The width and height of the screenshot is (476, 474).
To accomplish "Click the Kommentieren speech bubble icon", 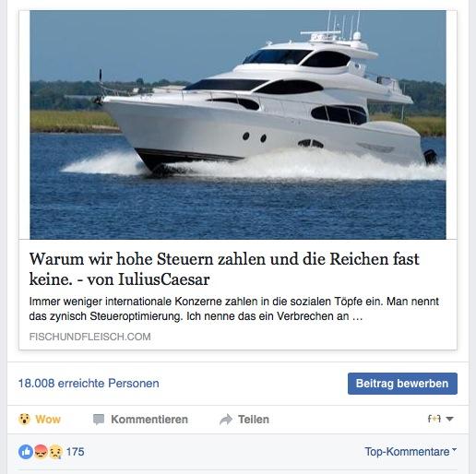I will pos(99,420).
